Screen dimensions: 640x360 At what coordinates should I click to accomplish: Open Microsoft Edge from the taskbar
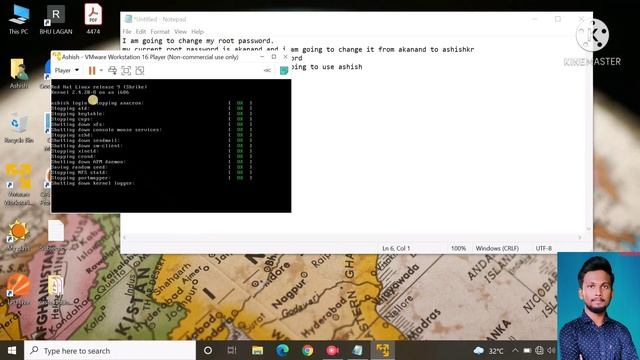click(x=282, y=351)
